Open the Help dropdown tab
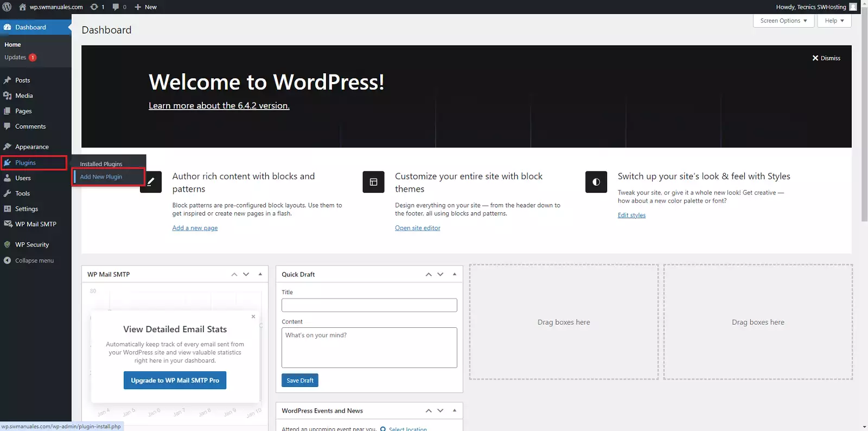The height and width of the screenshot is (431, 868). click(x=834, y=21)
